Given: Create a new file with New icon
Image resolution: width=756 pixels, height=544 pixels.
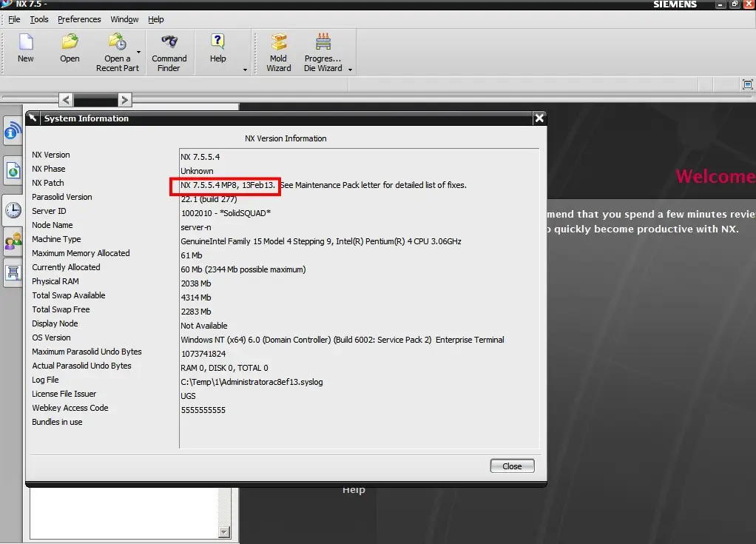Looking at the screenshot, I should point(26,42).
